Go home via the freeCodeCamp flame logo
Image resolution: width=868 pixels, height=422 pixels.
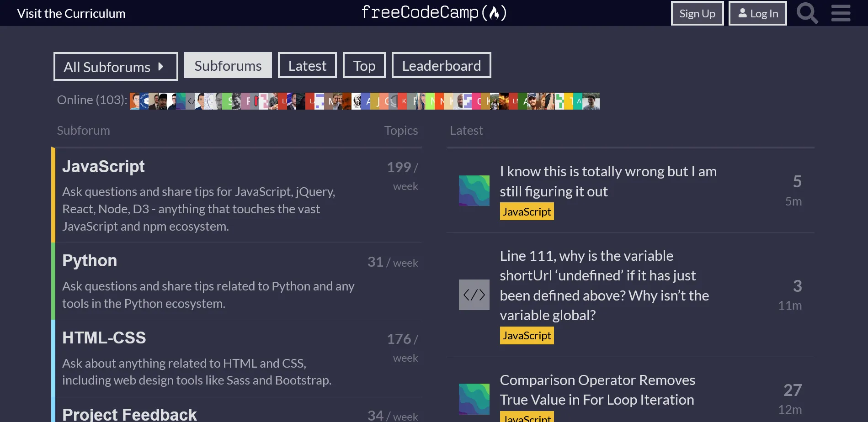point(434,13)
